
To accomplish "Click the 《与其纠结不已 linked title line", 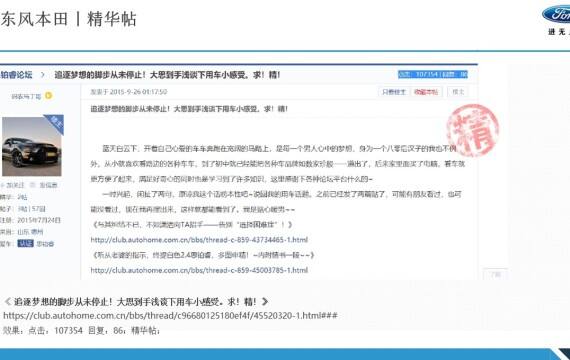I will click(192, 224).
